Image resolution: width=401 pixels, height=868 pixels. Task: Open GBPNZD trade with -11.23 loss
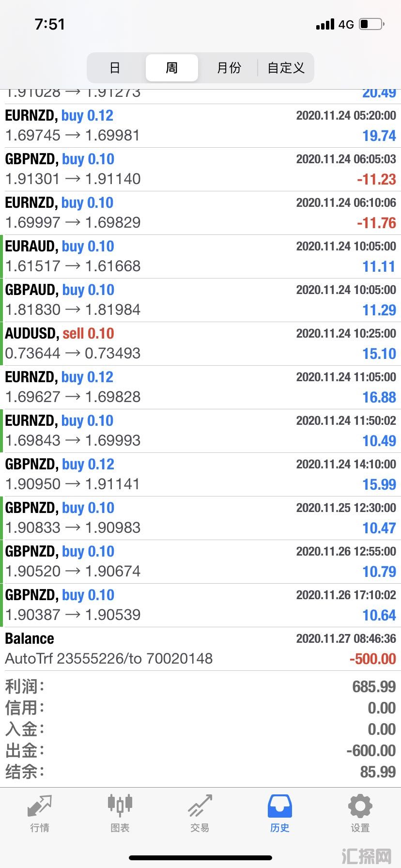click(200, 170)
